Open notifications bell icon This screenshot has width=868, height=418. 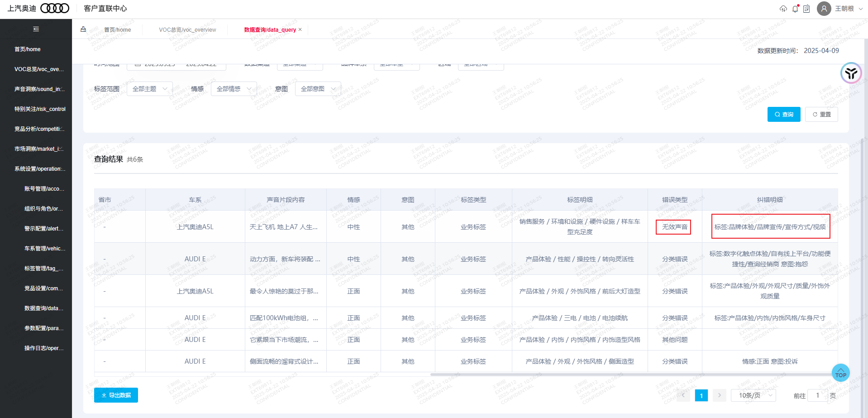click(795, 9)
